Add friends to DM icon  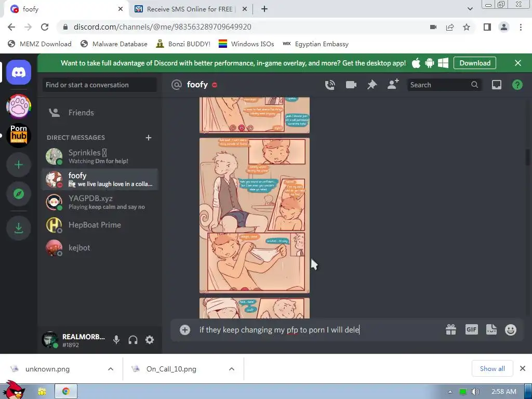click(393, 84)
